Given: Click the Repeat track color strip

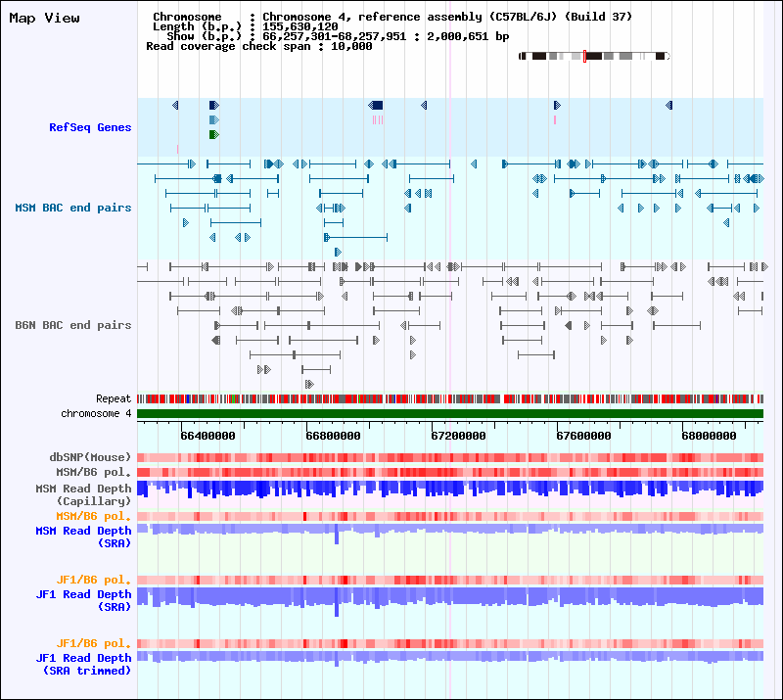Looking at the screenshot, I should pyautogui.click(x=450, y=398).
